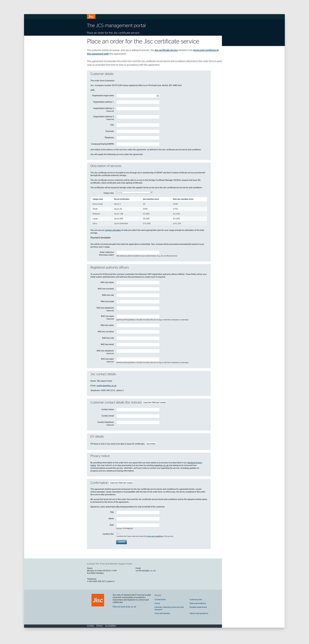This screenshot has width=309, height=644.
Task: Copy RAO one contact into Customer contact details
Action: click(x=154, y=402)
